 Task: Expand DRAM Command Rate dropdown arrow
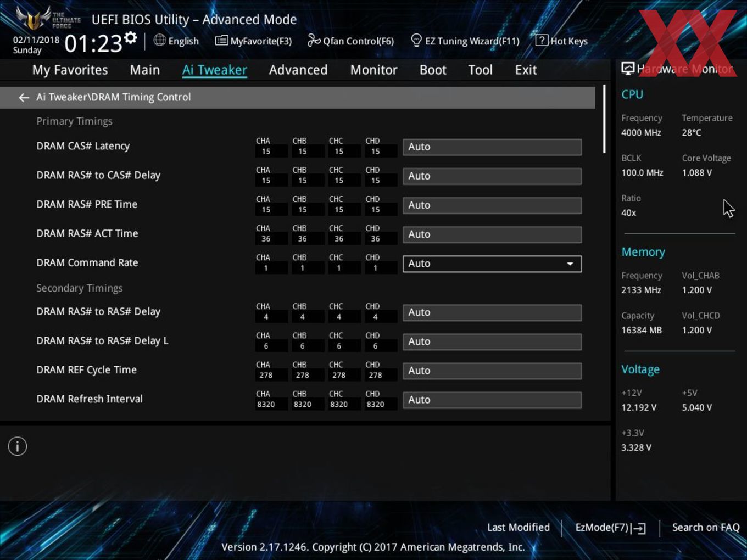pyautogui.click(x=570, y=264)
